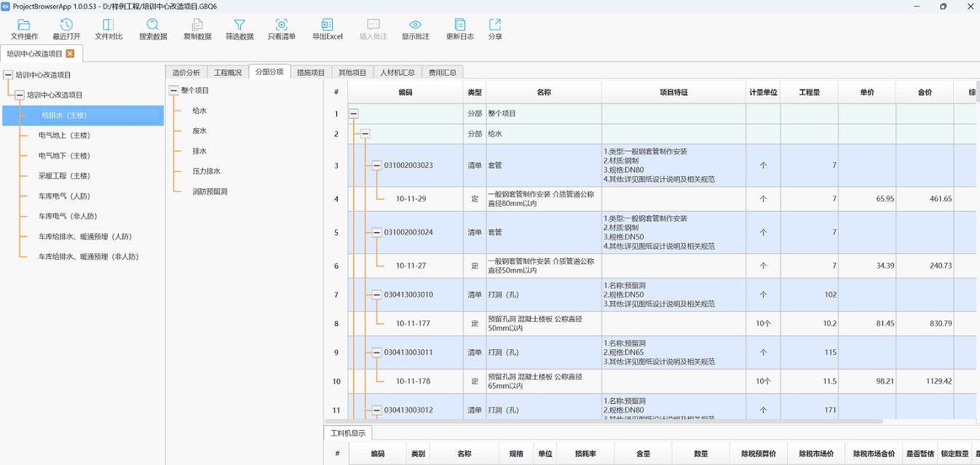The image size is (980, 465).
Task: Close the 培训中心改造项目 document tab
Action: pos(70,53)
